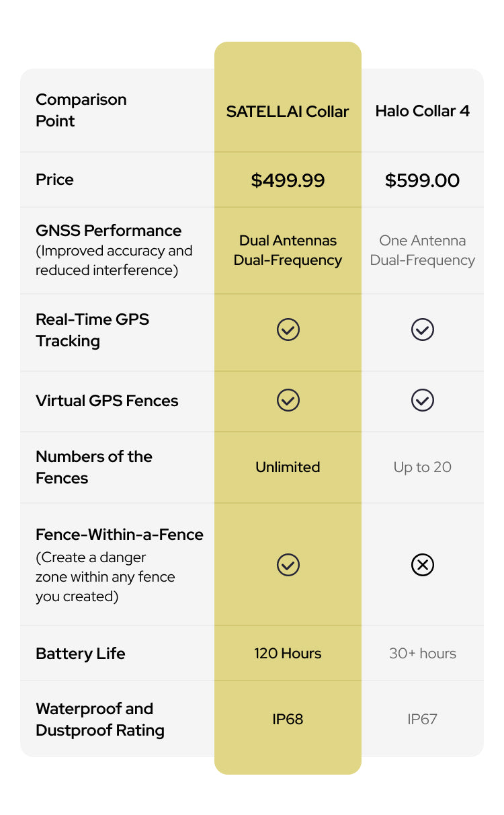Click Halo Collar X mark for Fence-Within-a-Fence
Viewport: 504px width, 815px height.
tap(422, 565)
